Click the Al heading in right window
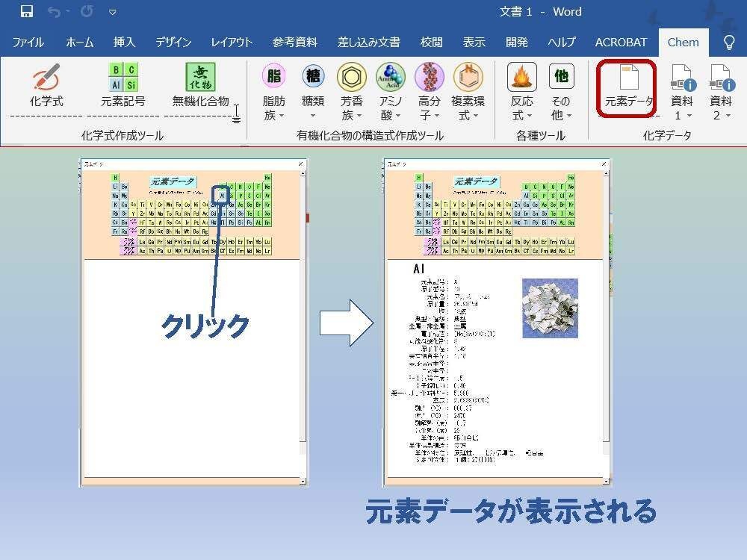 (419, 269)
